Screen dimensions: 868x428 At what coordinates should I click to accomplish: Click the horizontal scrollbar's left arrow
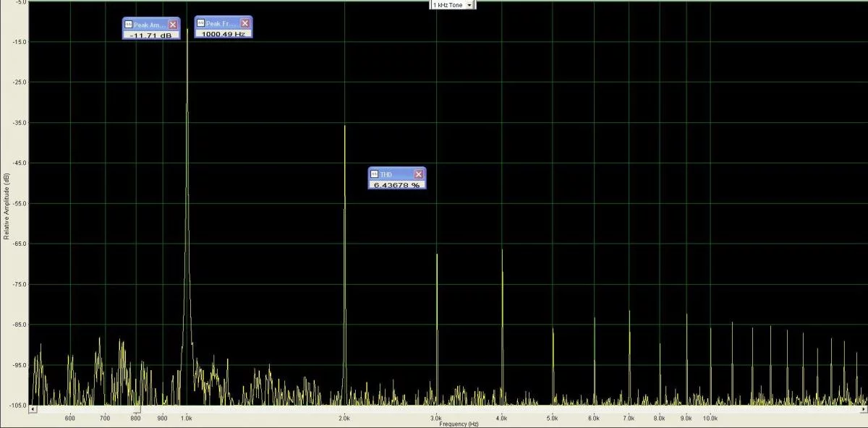coord(33,410)
